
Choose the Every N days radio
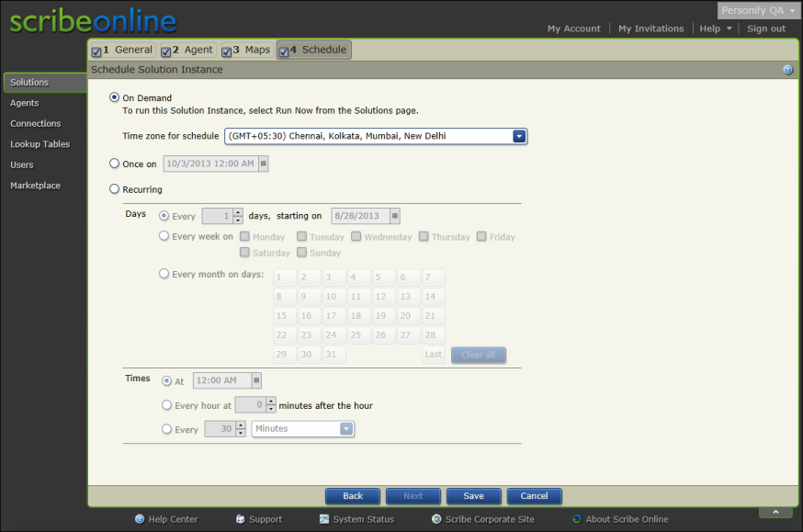[164, 216]
